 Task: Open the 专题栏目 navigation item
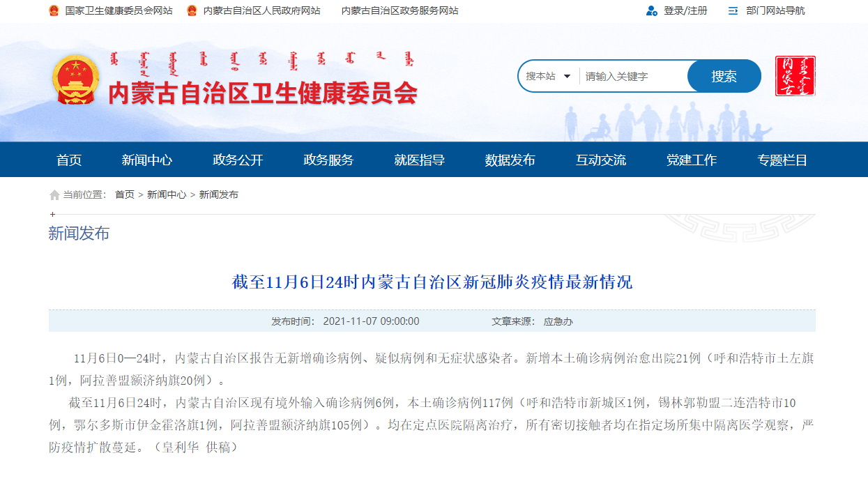[x=782, y=160]
